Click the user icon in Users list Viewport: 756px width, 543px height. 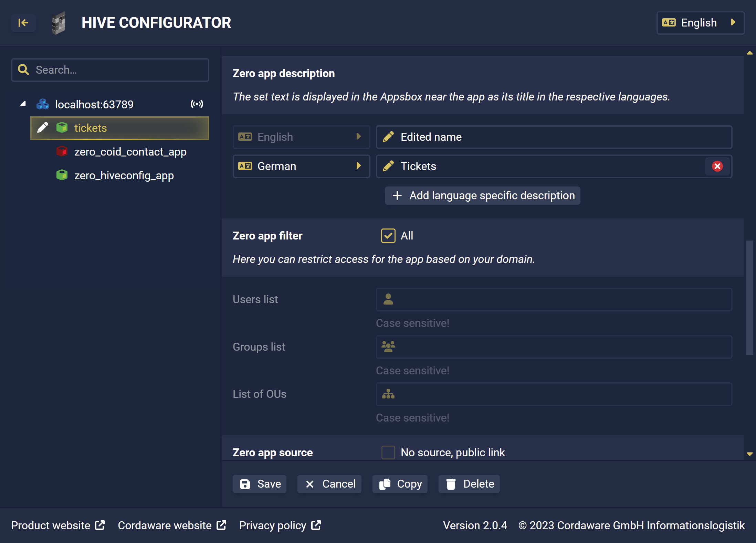coord(388,299)
